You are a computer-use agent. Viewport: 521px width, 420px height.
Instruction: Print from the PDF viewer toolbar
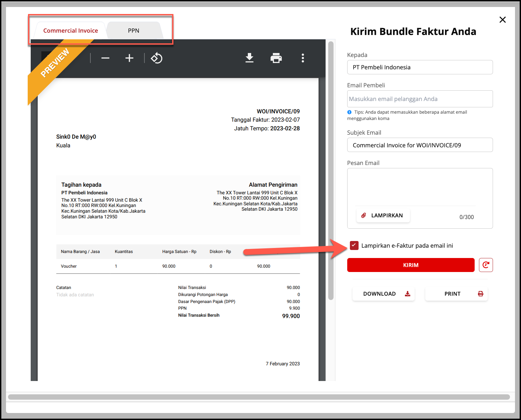276,58
